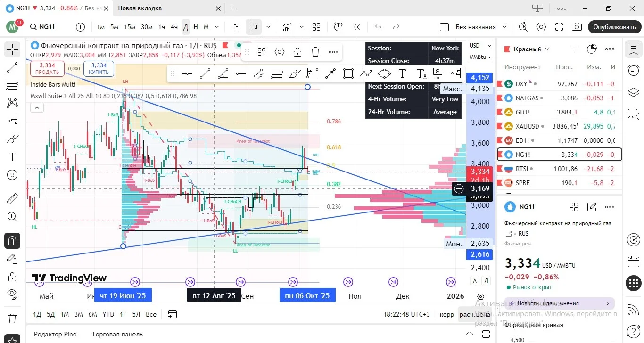This screenshot has width=644, height=343.
Task: Open the emoji and icons tool
Action: click(x=12, y=175)
